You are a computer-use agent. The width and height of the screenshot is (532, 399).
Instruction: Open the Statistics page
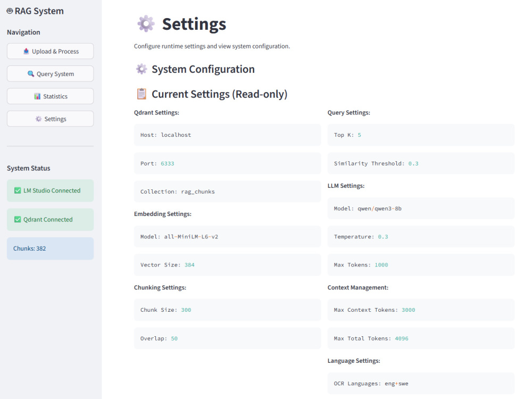pos(50,96)
